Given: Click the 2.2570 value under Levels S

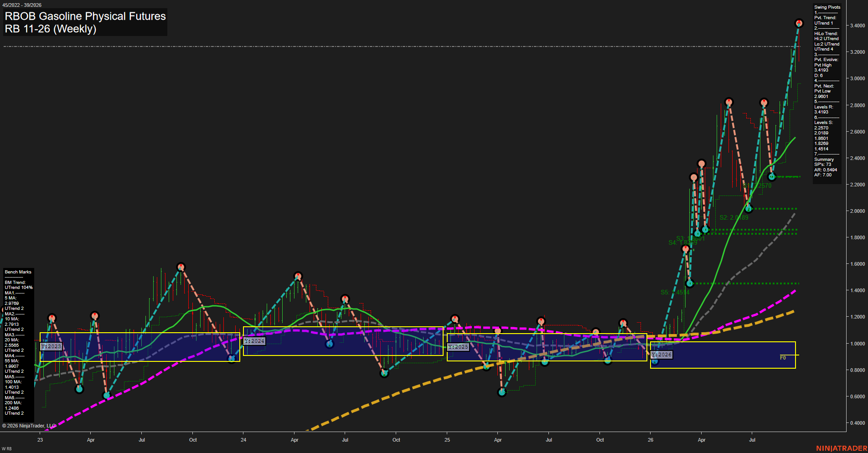Looking at the screenshot, I should pyautogui.click(x=821, y=128).
